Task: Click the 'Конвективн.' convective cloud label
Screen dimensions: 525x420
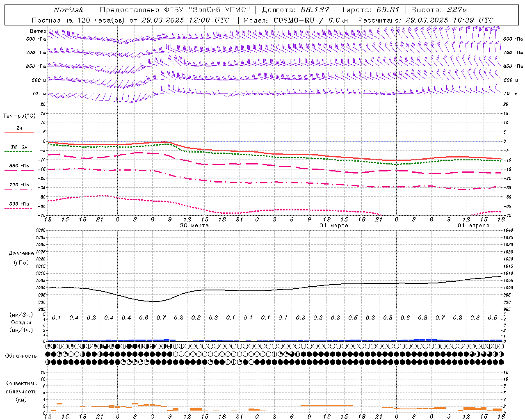Action: tap(21, 383)
